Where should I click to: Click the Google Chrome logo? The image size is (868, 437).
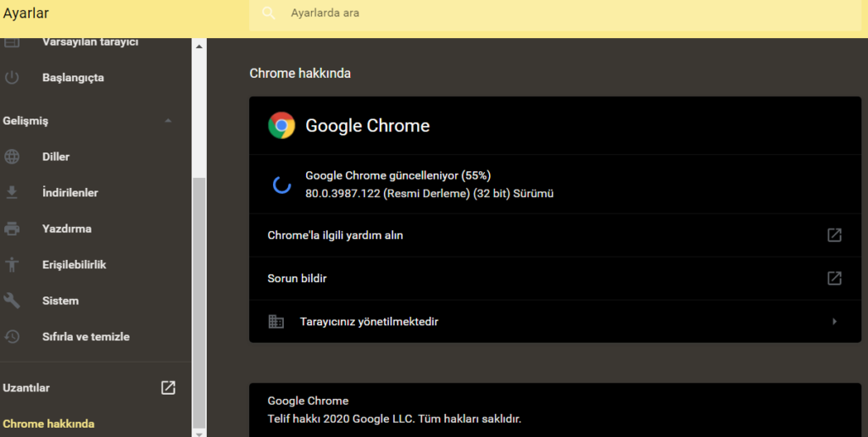pos(281,125)
